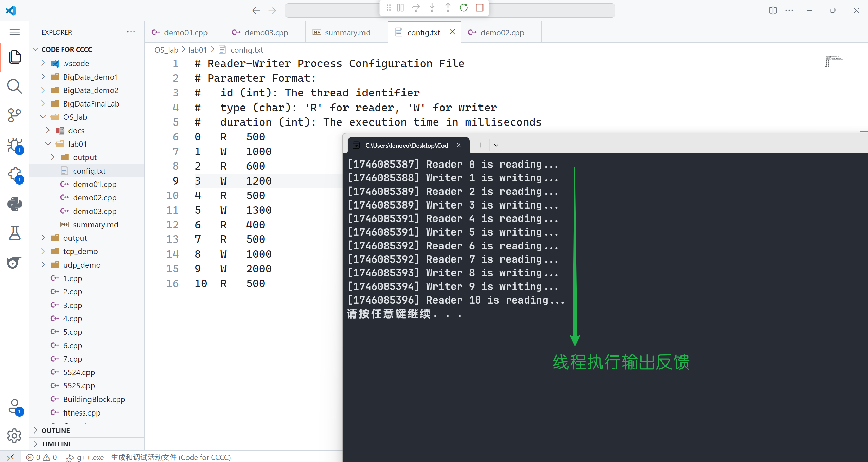Open terminal new-tab dropdown arrow

pyautogui.click(x=496, y=145)
